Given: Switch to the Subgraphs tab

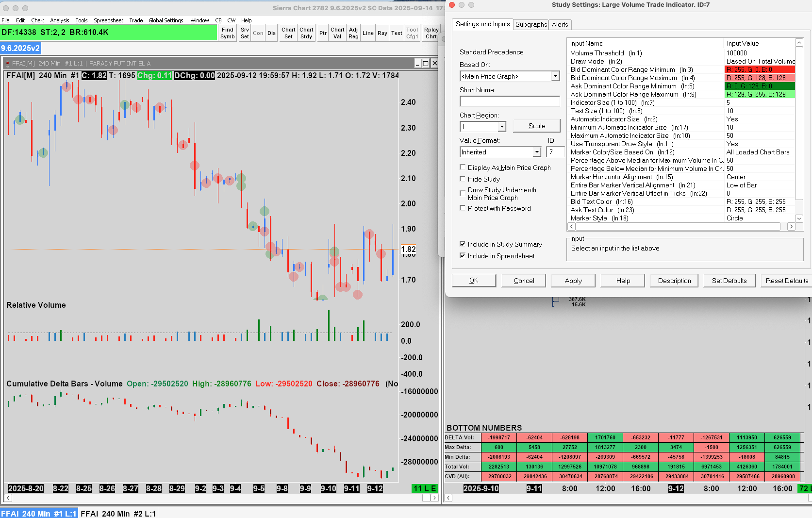Looking at the screenshot, I should tap(531, 24).
